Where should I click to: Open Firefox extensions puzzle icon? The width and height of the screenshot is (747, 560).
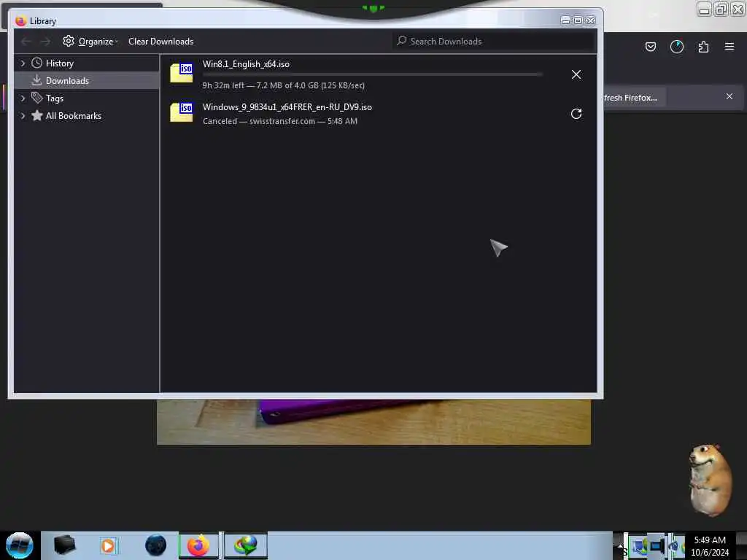tap(703, 47)
